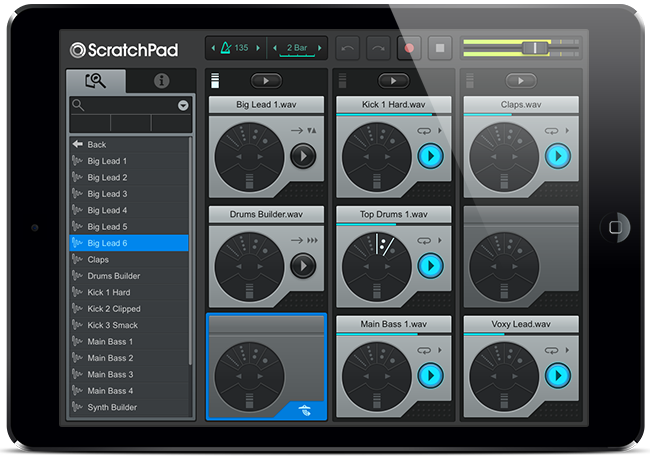The height and width of the screenshot is (460, 650).
Task: Click second column level meter icon
Action: click(342, 80)
